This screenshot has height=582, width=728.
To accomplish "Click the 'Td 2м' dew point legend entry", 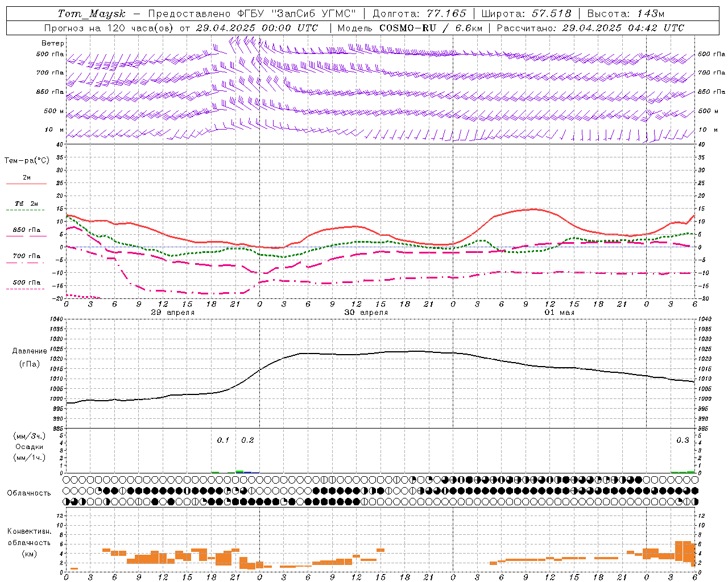I will pos(27,203).
